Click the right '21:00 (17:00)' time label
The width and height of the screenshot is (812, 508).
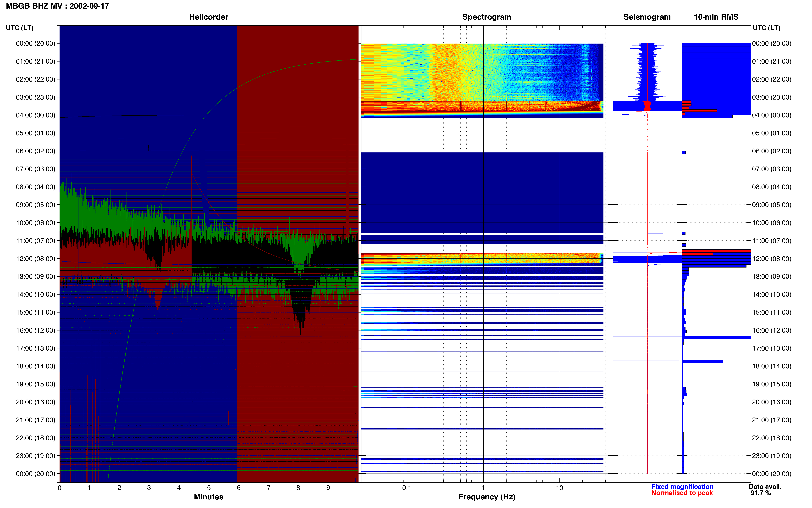click(772, 420)
